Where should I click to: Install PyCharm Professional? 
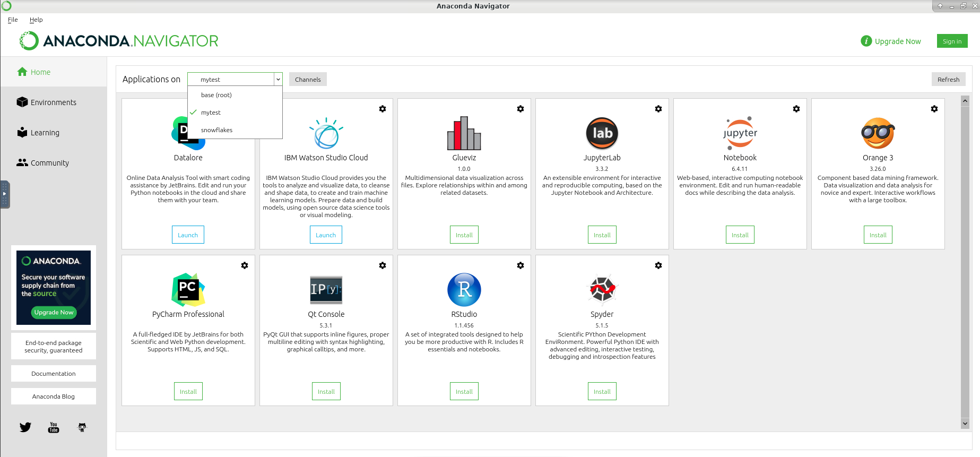188,391
